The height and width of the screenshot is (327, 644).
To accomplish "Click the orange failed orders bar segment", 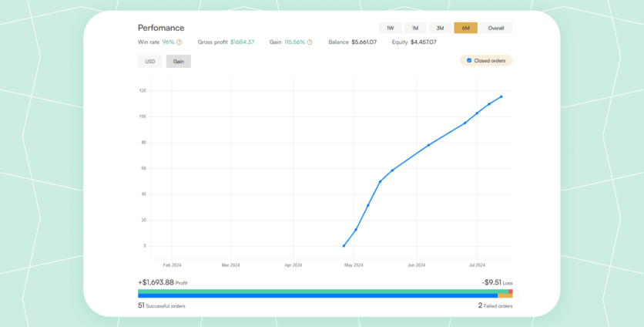I will tap(505, 295).
